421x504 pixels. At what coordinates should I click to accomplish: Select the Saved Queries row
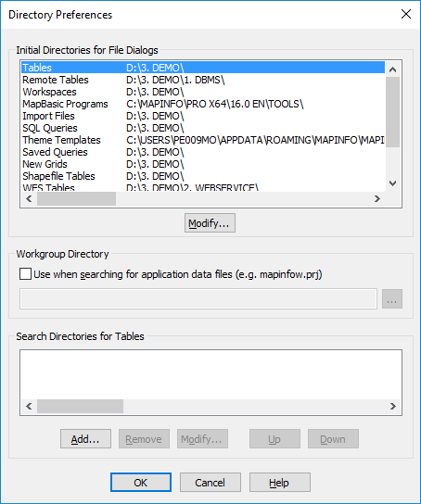(x=203, y=152)
